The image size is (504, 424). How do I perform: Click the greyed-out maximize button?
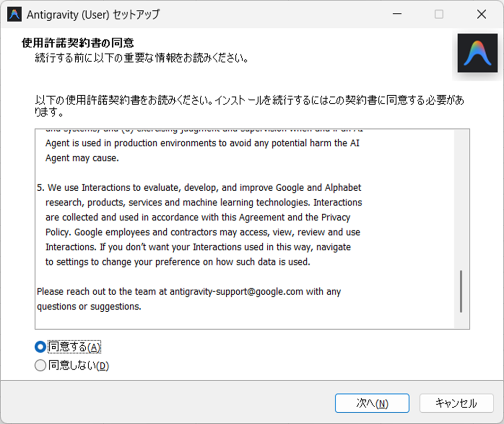pyautogui.click(x=439, y=14)
